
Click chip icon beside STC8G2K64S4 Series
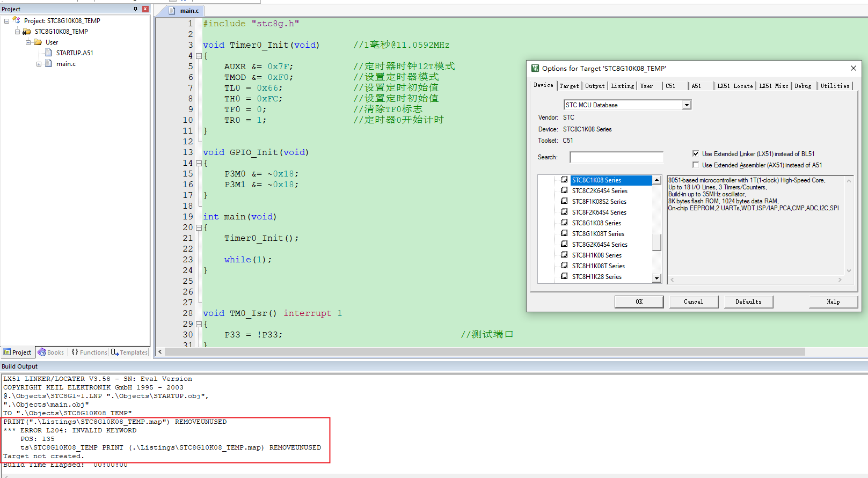pyautogui.click(x=564, y=244)
